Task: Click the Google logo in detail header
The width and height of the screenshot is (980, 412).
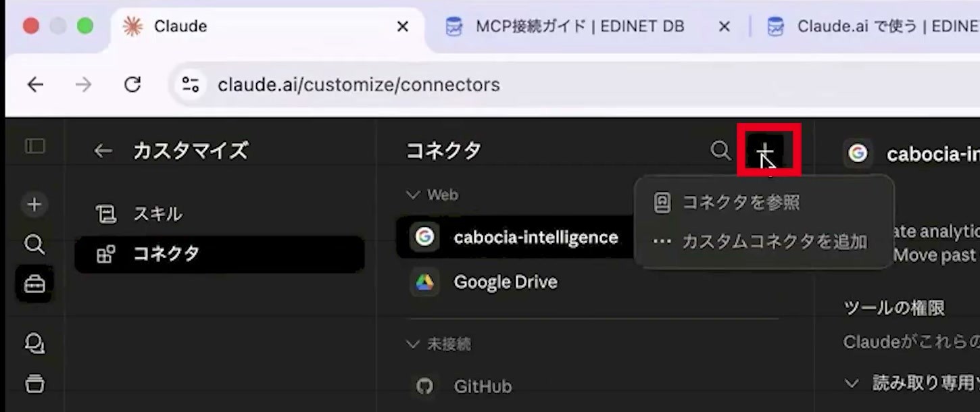Action: tap(858, 153)
